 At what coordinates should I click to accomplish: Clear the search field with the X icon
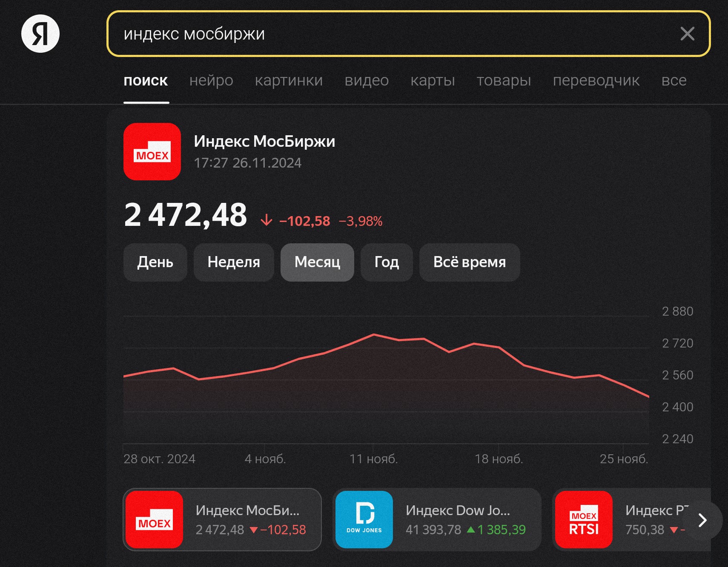click(687, 34)
